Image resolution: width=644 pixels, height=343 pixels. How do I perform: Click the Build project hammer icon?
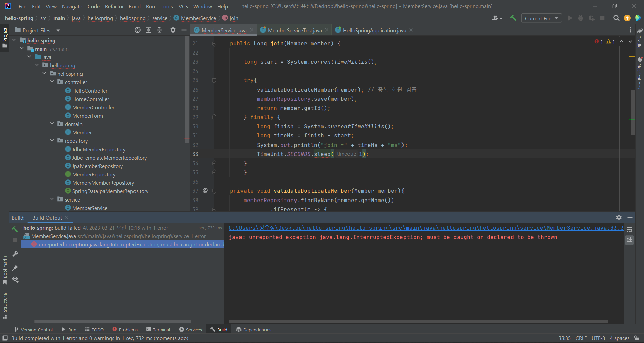[513, 18]
